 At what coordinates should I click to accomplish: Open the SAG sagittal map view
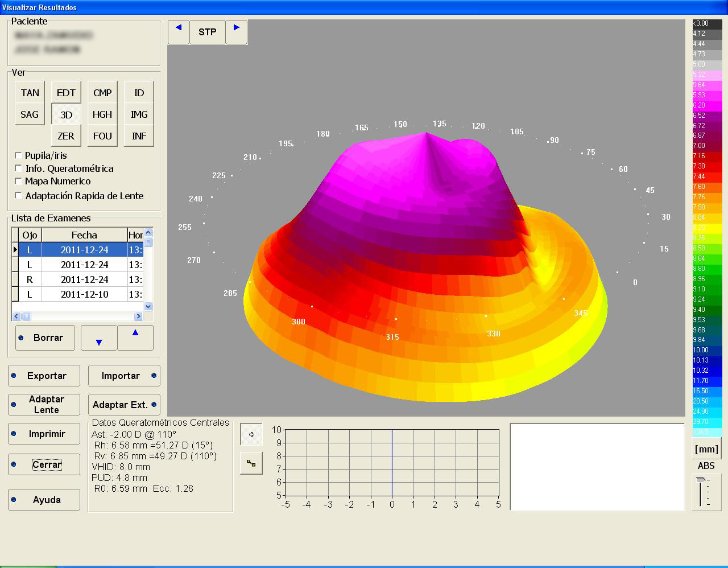[x=30, y=114]
